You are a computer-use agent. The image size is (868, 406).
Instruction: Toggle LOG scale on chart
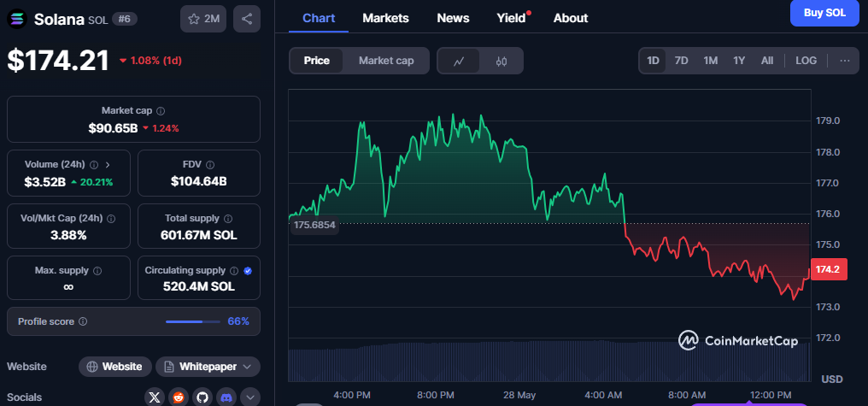806,61
